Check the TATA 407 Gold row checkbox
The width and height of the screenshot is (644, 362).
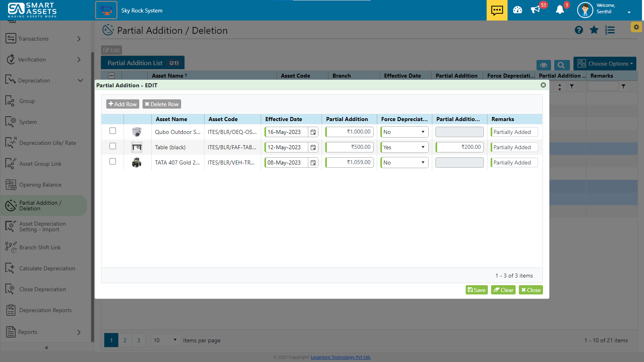[113, 161]
